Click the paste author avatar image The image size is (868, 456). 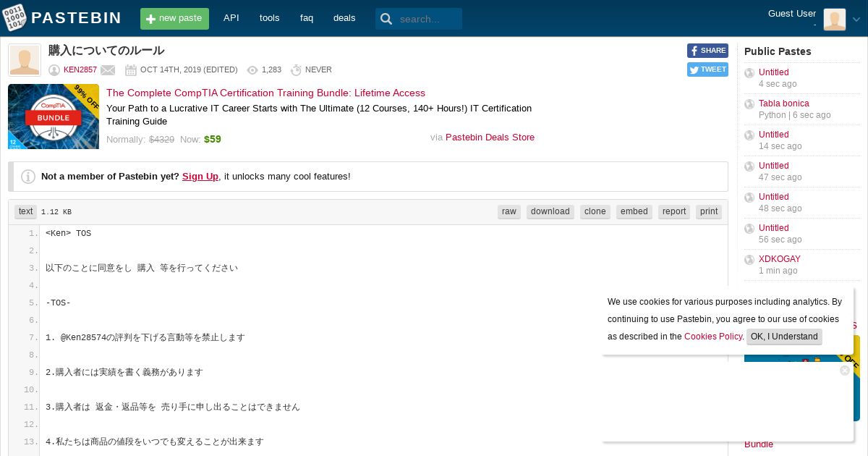(x=25, y=60)
